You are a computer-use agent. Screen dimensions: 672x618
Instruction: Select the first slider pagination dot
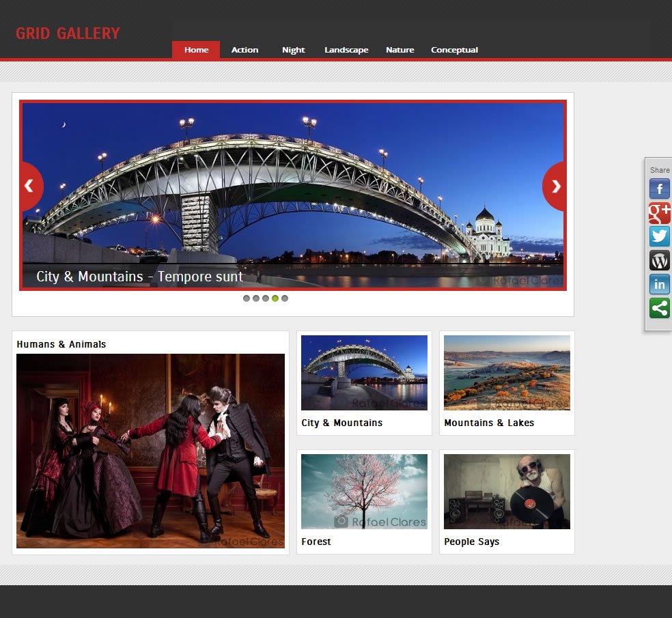click(247, 298)
